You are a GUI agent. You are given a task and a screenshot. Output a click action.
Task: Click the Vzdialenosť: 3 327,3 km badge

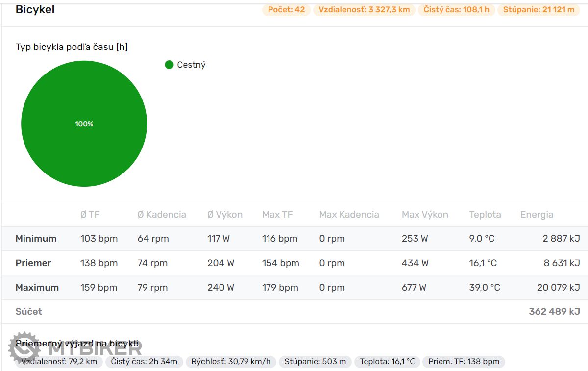364,10
